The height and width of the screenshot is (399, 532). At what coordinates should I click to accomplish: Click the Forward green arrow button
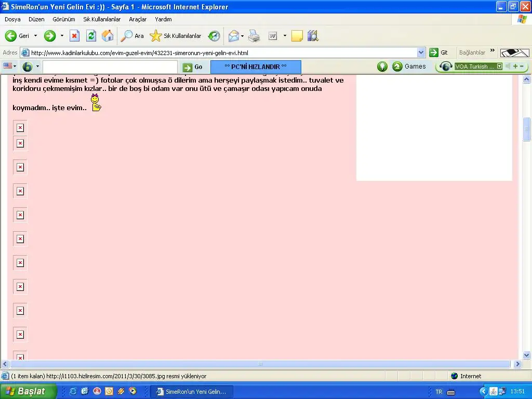(x=50, y=36)
